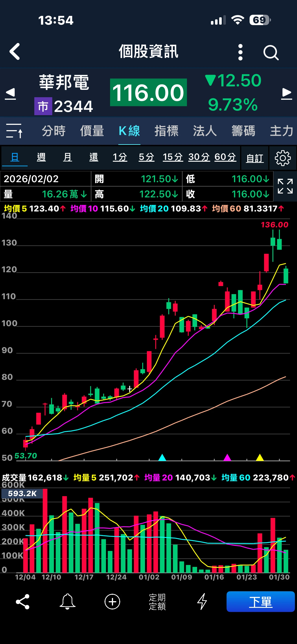Add stock to watchlist with plus icon
The height and width of the screenshot is (644, 297).
point(112,601)
